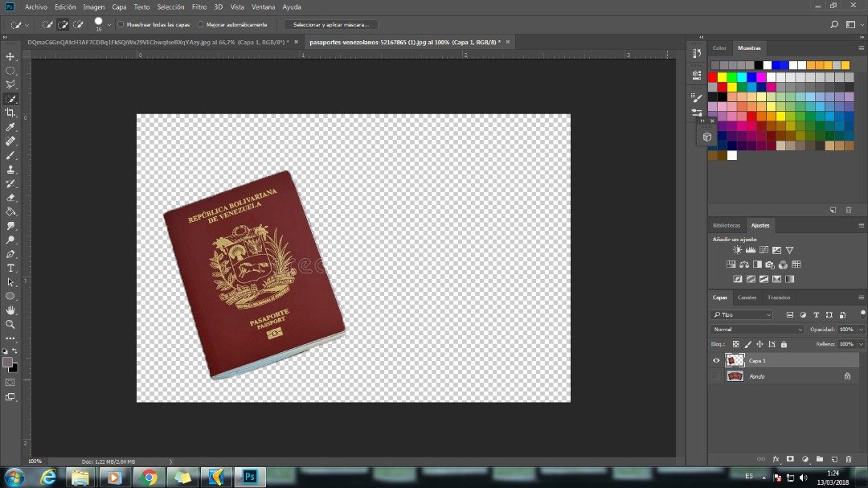Select the Path Selection arrow tool

click(10, 282)
